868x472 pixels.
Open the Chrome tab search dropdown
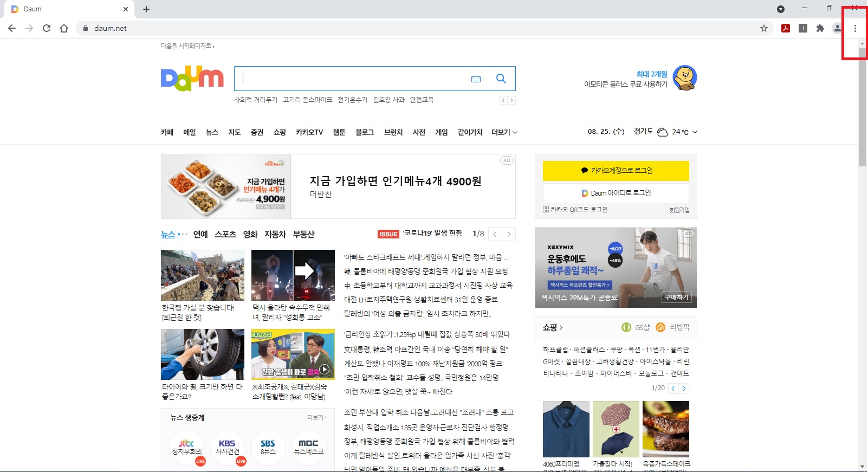coord(781,9)
